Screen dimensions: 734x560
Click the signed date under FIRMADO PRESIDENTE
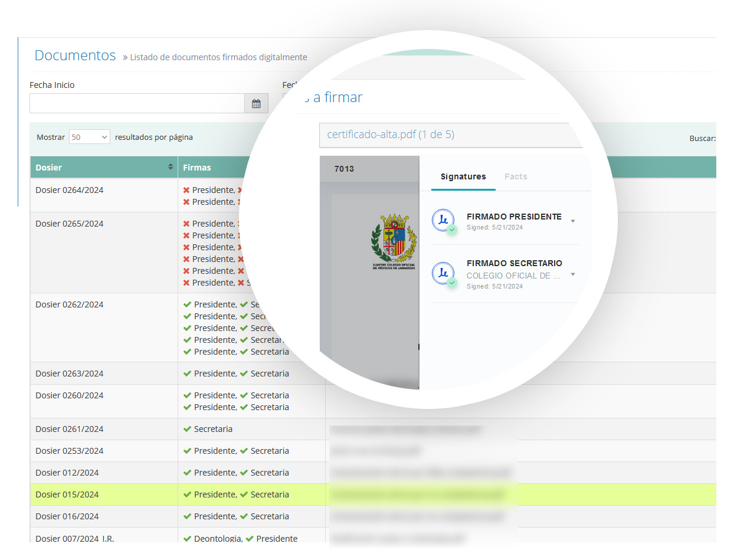(494, 227)
